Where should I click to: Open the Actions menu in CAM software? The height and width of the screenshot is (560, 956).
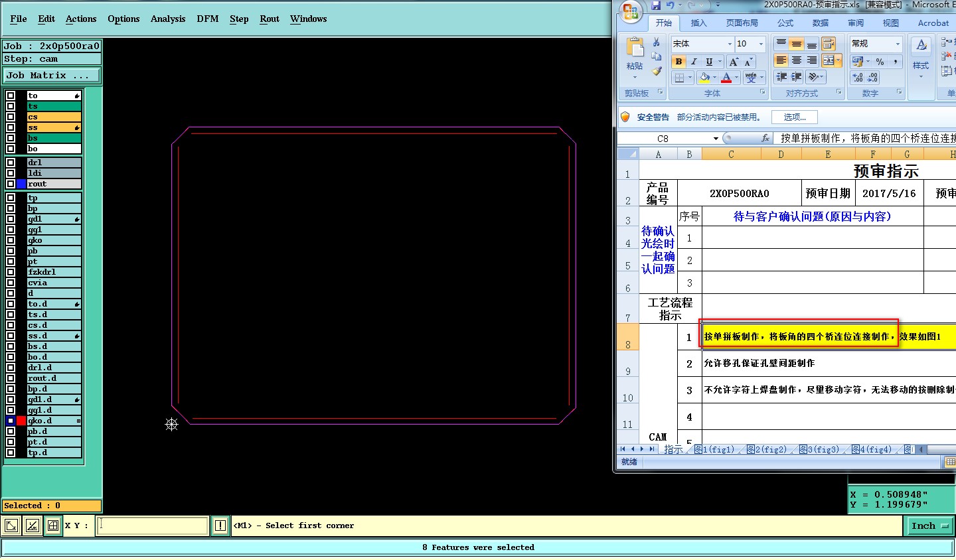[x=81, y=19]
